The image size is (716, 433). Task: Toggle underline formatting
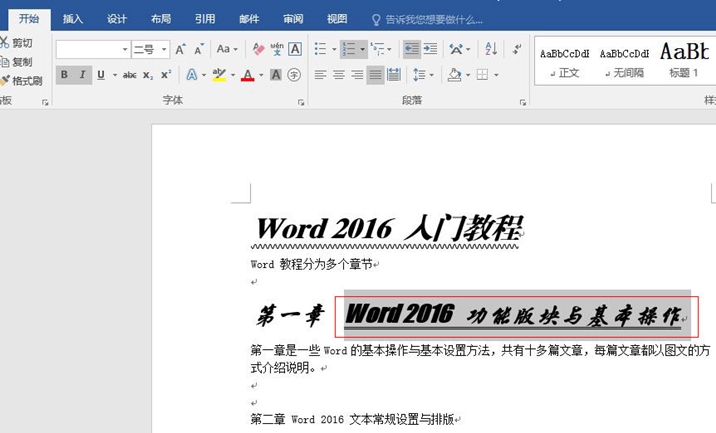point(101,74)
